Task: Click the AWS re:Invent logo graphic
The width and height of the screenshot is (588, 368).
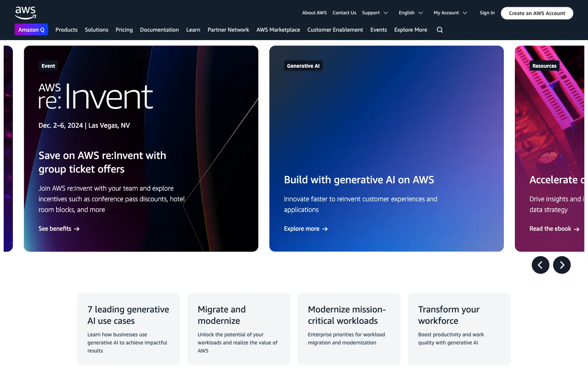Action: [x=96, y=96]
